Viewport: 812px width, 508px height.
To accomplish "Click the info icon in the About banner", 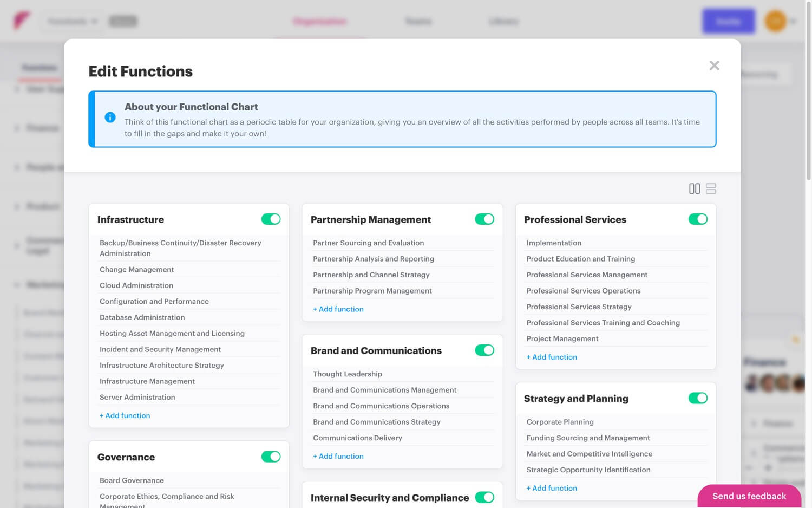I will 110,117.
